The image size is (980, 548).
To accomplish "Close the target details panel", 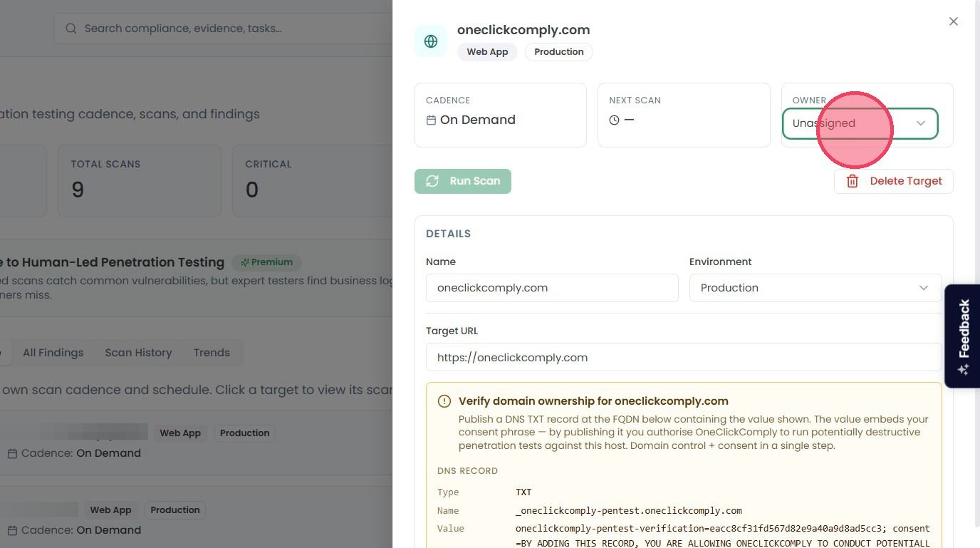I will (x=954, y=21).
